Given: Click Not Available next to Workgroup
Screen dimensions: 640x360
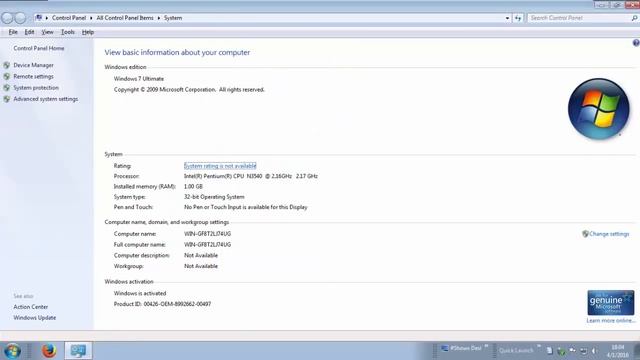Looking at the screenshot, I should point(201,266).
